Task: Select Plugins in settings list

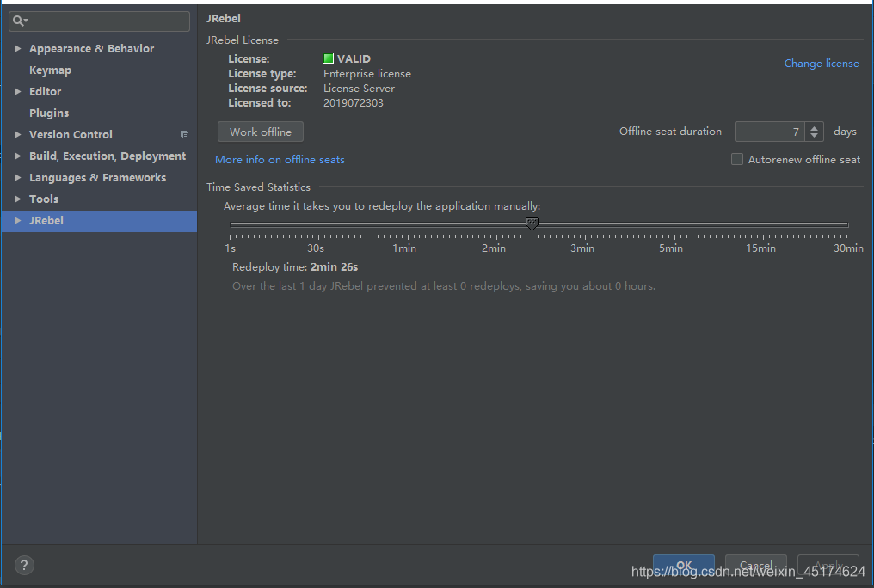Action: (49, 113)
